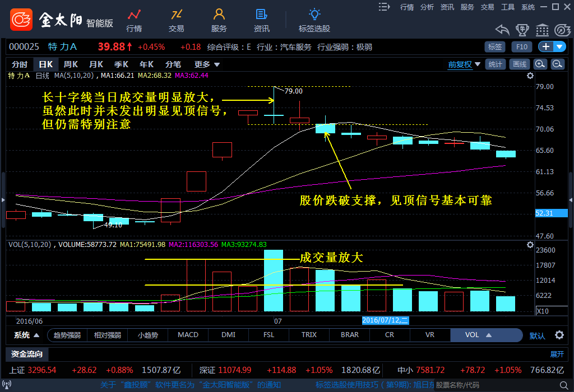
Task: Select the 小趋势 indicator
Action: click(148, 335)
